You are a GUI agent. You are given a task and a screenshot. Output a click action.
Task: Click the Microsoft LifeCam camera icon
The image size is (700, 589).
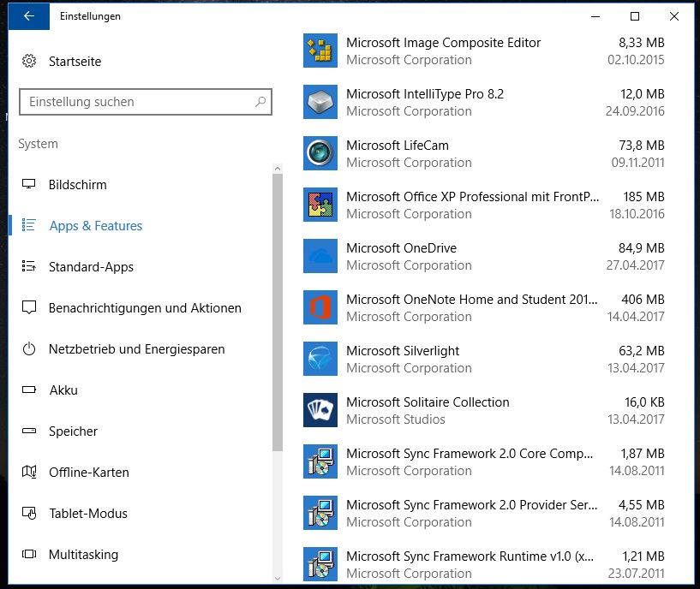[x=320, y=154]
